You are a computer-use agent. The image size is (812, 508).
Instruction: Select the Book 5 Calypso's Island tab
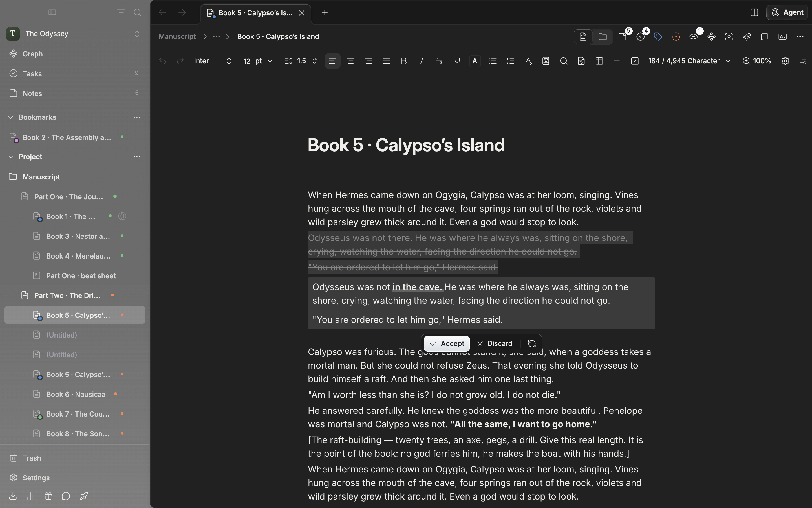coord(256,13)
